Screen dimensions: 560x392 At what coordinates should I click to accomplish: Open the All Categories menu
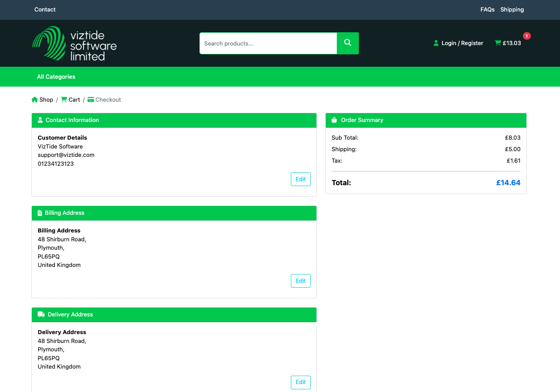pyautogui.click(x=56, y=77)
